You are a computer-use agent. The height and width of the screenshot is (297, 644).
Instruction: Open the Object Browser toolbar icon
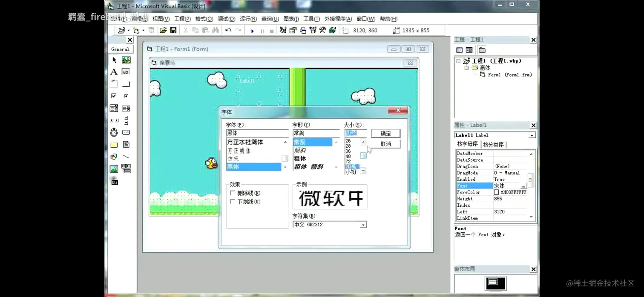(313, 30)
